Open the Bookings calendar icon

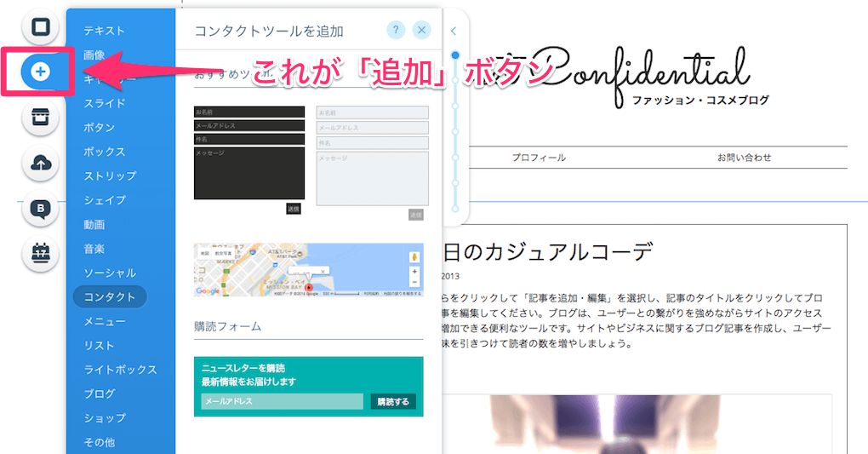click(40, 253)
